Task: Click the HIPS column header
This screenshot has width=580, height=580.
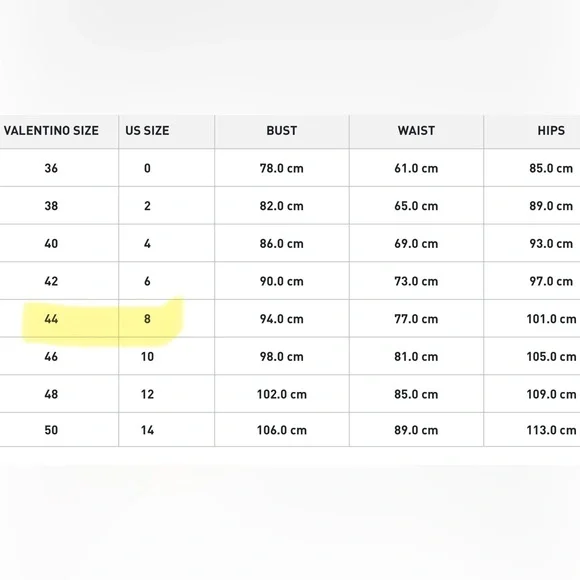Action: tap(551, 131)
